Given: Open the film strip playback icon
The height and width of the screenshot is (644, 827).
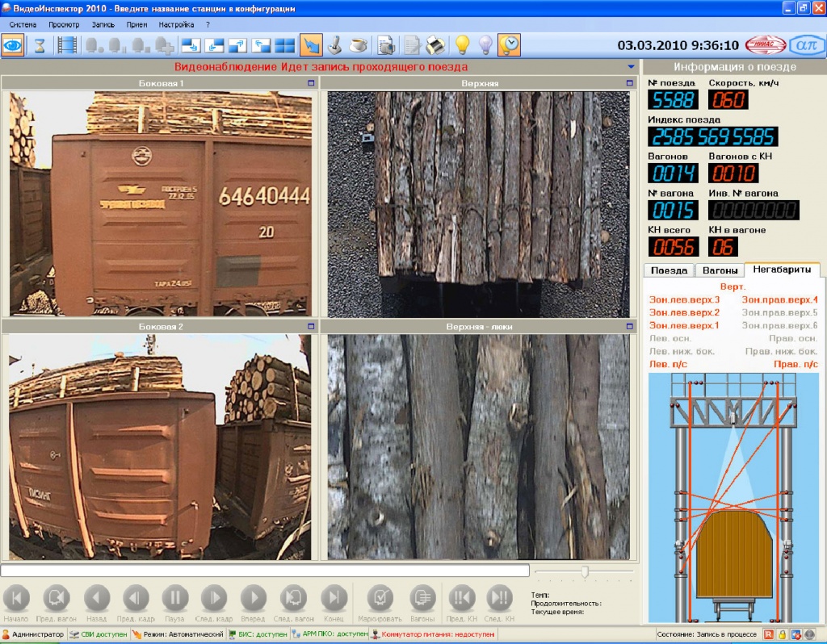Looking at the screenshot, I should 66,45.
